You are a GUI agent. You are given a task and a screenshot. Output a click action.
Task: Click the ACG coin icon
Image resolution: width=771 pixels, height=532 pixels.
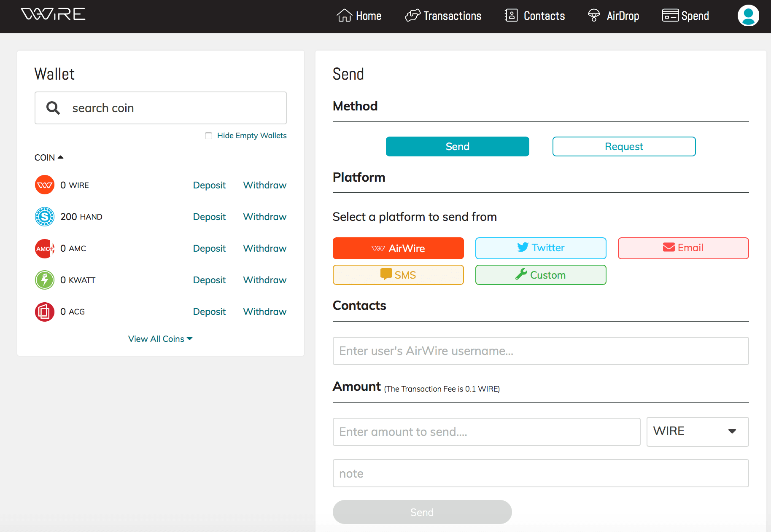pyautogui.click(x=45, y=312)
